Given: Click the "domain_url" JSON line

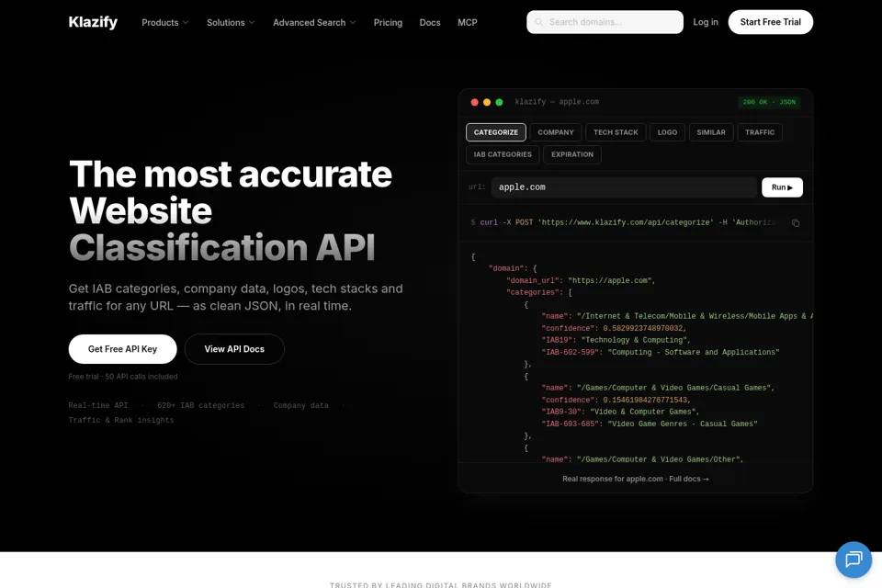Looking at the screenshot, I should pyautogui.click(x=581, y=280).
